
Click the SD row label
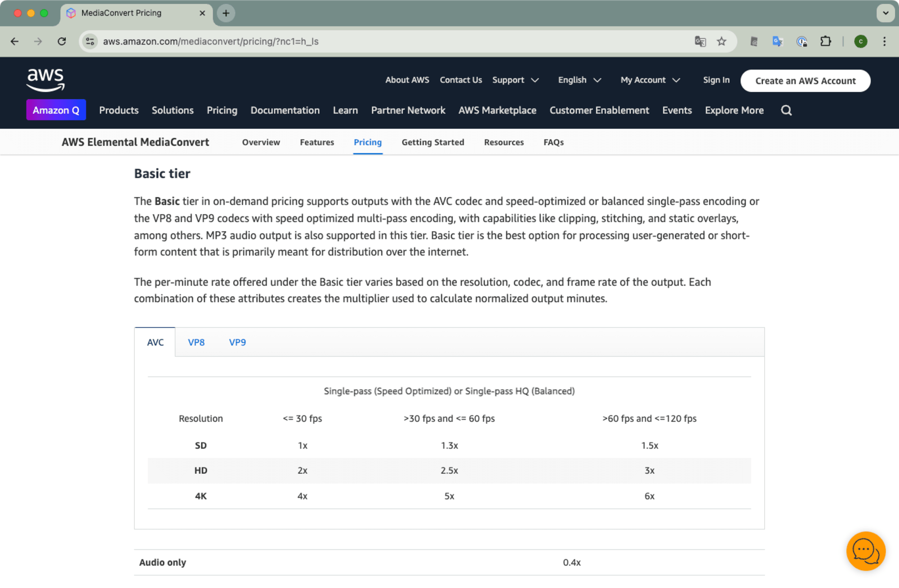point(200,445)
